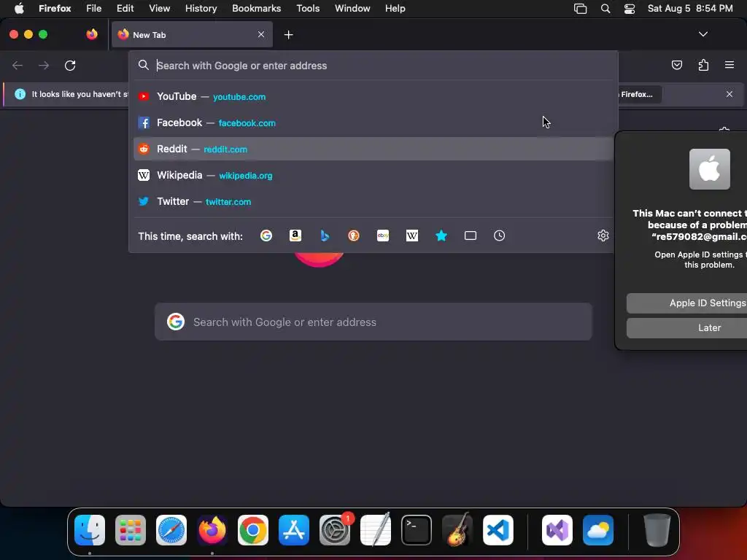The image size is (747, 560).
Task: Search this time with Google icon
Action: tap(266, 236)
